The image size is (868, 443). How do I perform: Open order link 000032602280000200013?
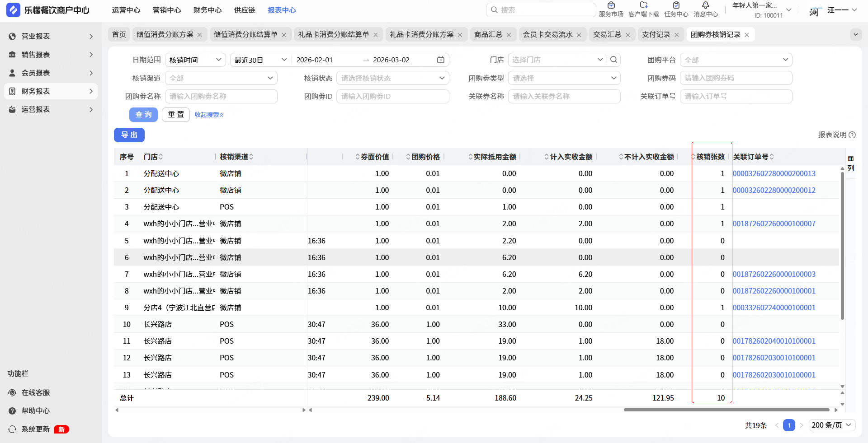[774, 173]
